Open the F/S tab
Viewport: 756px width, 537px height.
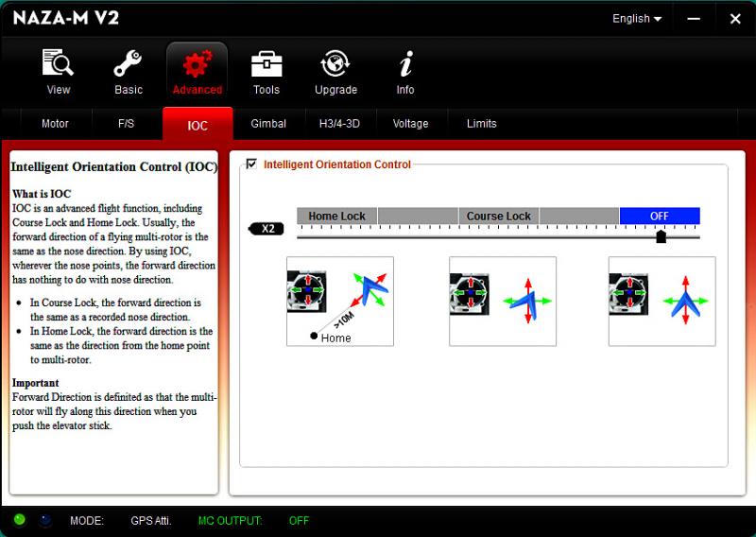point(127,124)
